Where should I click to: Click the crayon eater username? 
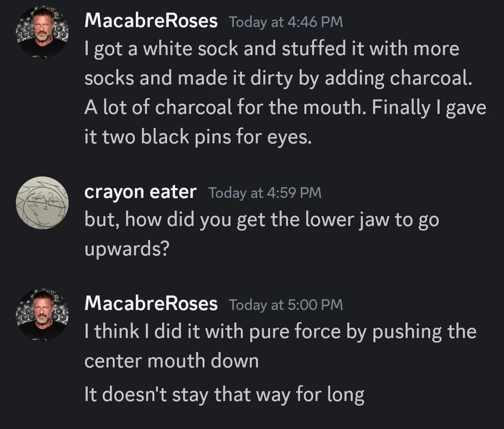point(140,191)
